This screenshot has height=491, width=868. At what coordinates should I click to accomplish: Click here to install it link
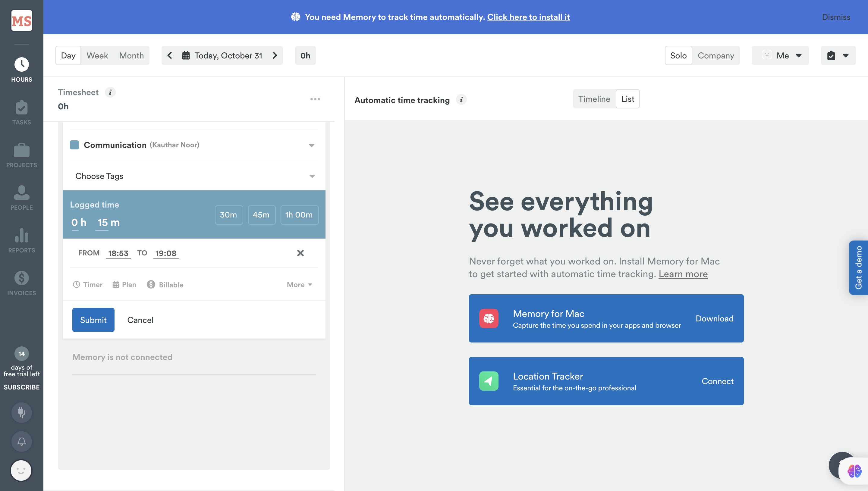528,17
